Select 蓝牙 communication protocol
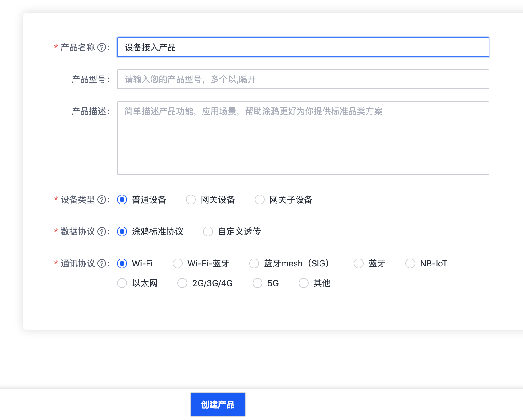The height and width of the screenshot is (420, 523). pos(359,263)
